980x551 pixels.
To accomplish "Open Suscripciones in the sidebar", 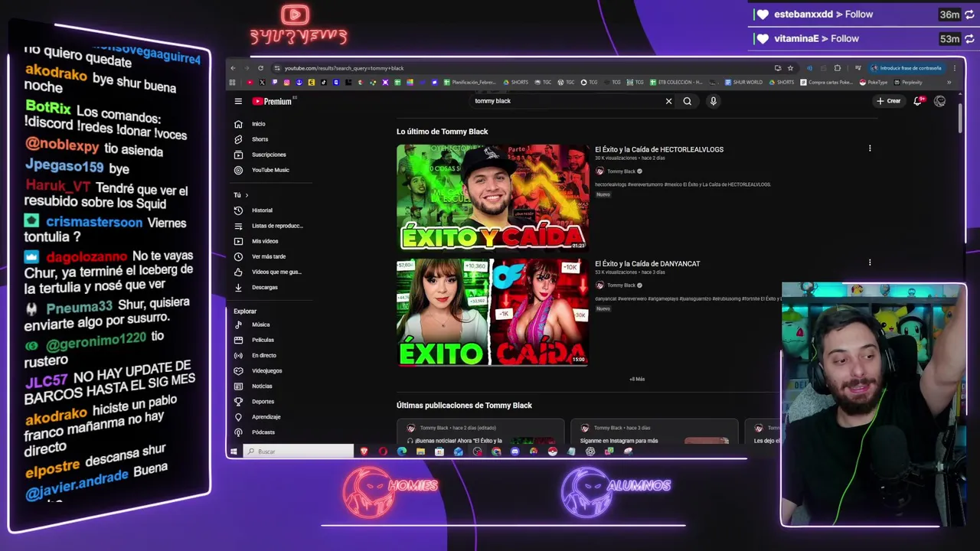I will [x=268, y=155].
